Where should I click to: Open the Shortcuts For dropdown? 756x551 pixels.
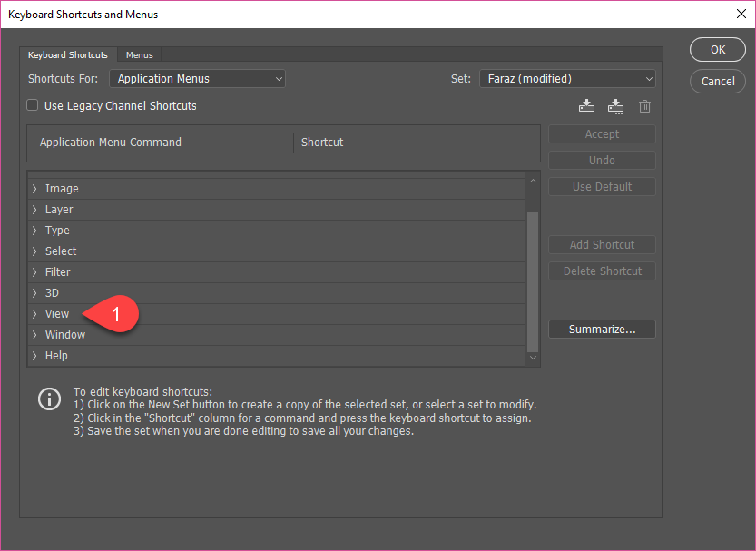[x=197, y=79]
